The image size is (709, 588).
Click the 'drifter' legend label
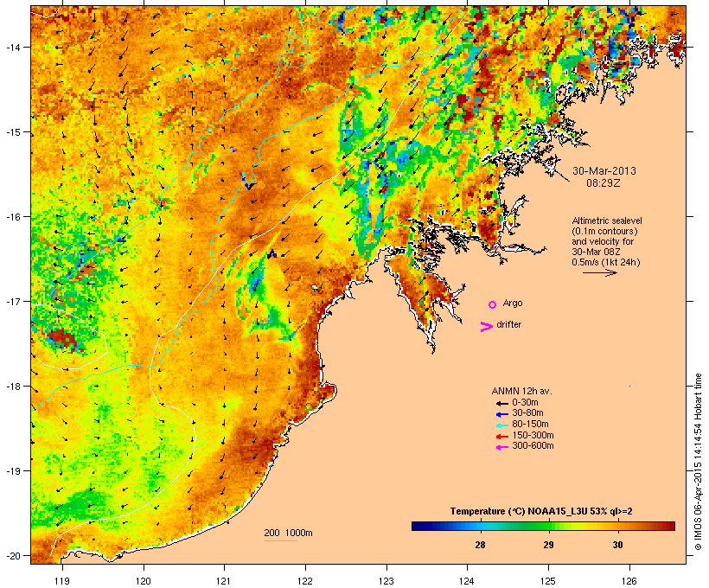coord(508,324)
